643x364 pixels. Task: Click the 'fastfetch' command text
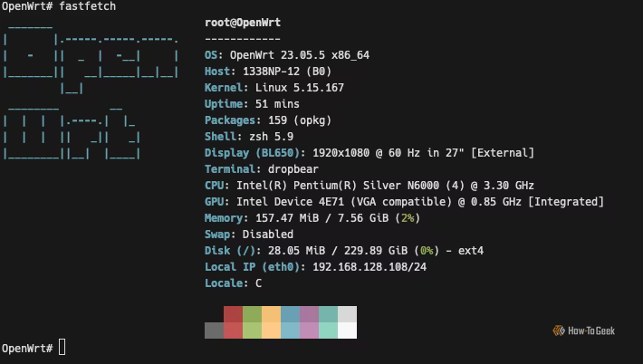[87, 6]
